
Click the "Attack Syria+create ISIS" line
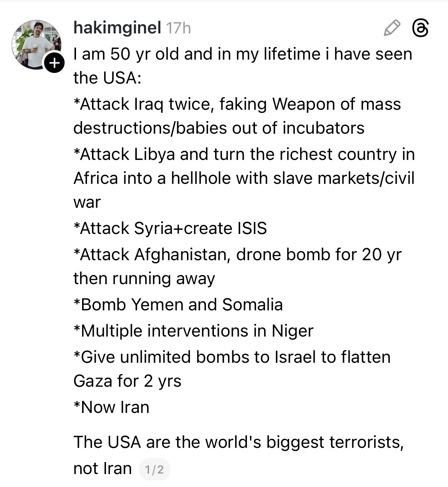(170, 228)
